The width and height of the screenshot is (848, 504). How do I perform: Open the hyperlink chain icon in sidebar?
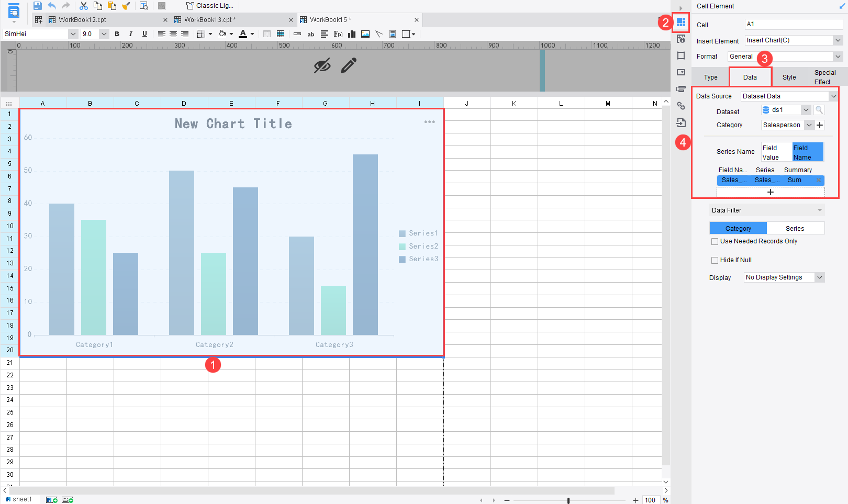point(681,106)
